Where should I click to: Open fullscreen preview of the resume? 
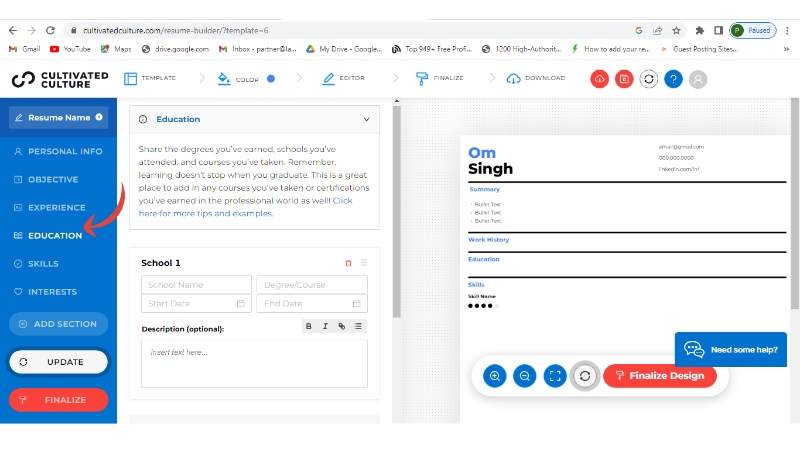coord(555,376)
